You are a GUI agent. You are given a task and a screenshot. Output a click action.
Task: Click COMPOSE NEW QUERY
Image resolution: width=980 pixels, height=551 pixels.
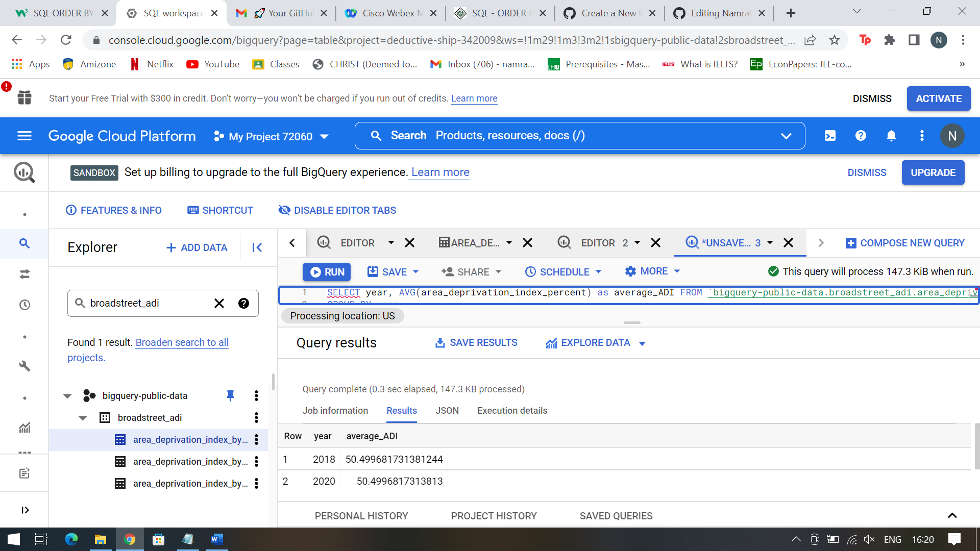click(x=905, y=243)
